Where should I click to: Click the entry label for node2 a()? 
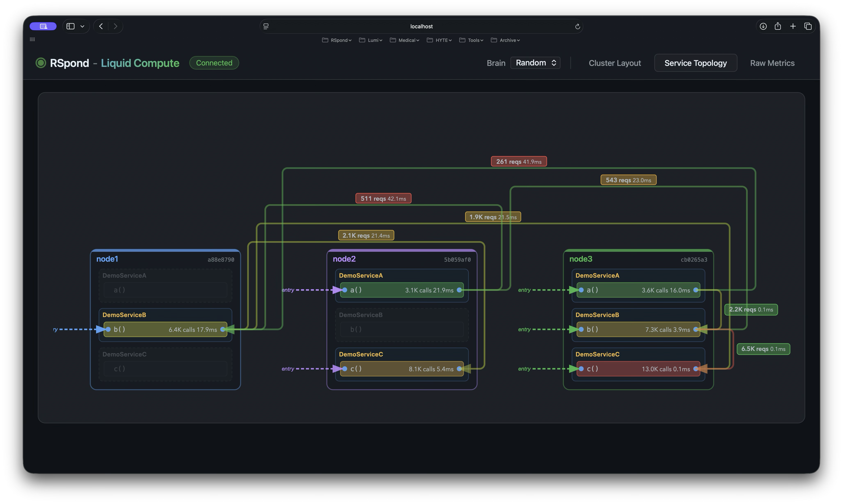[x=288, y=290]
